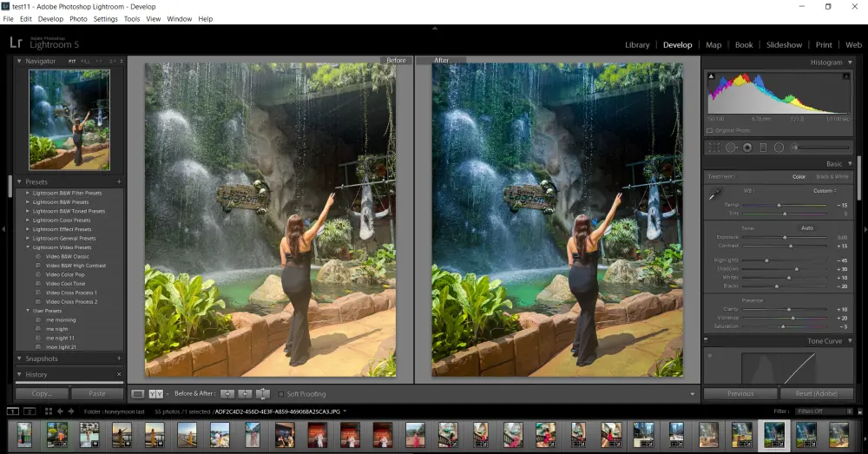
Task: Open the WB Custom dropdown
Action: click(x=825, y=191)
